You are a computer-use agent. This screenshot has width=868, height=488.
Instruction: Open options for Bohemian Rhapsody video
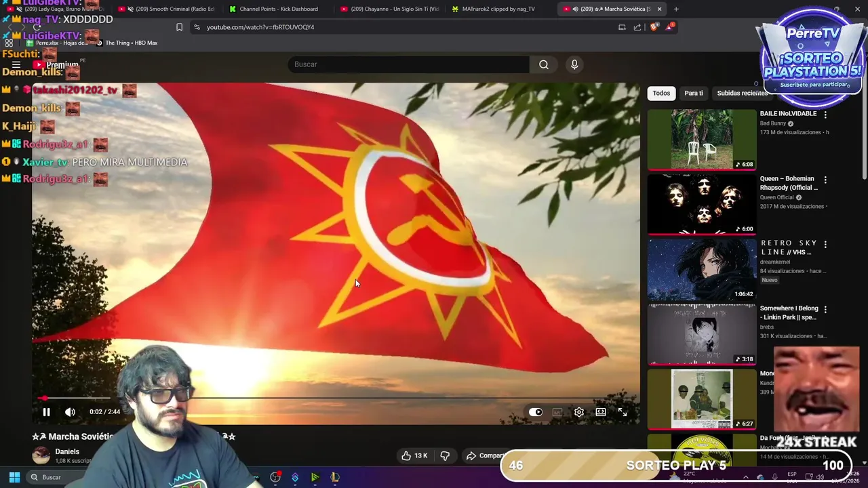click(x=825, y=180)
